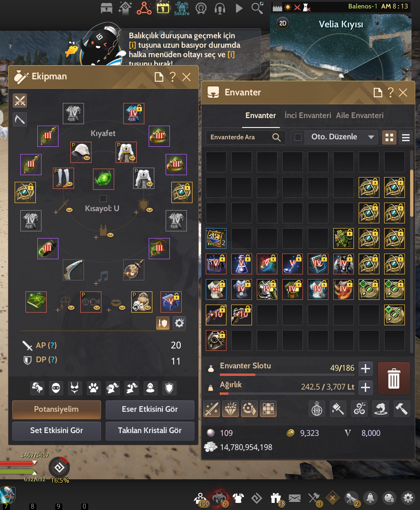
Task: Click Takılan Kristali Gör button
Action: 150,431
